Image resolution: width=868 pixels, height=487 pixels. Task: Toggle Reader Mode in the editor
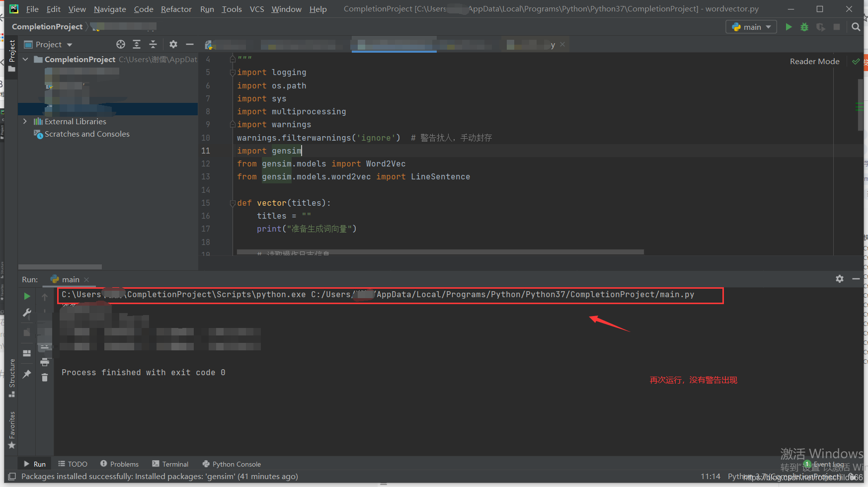click(814, 61)
